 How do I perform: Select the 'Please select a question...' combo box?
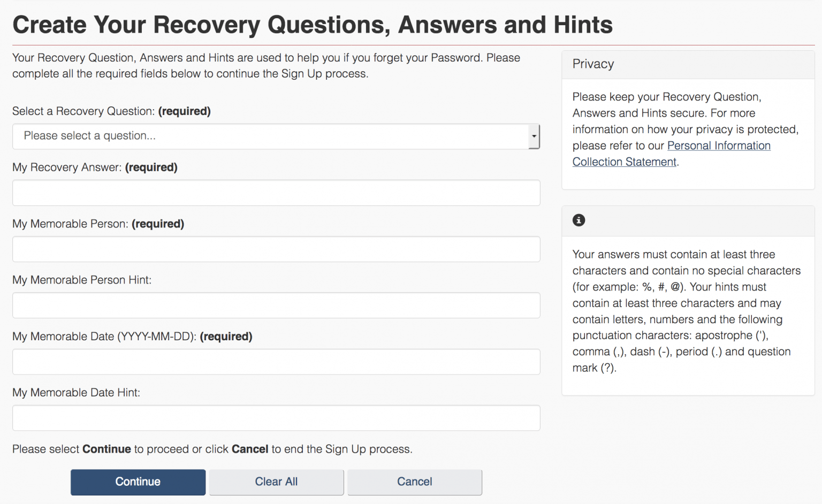[x=276, y=136]
